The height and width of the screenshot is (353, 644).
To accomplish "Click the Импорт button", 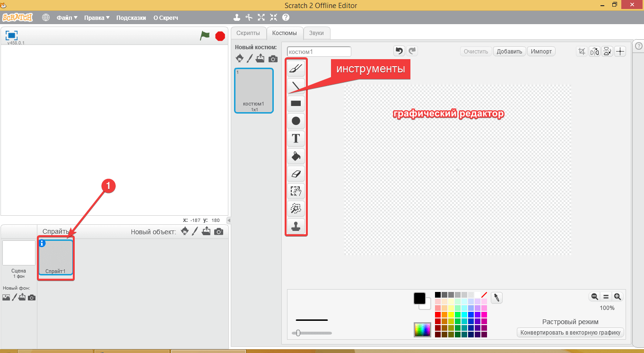I will click(x=541, y=51).
